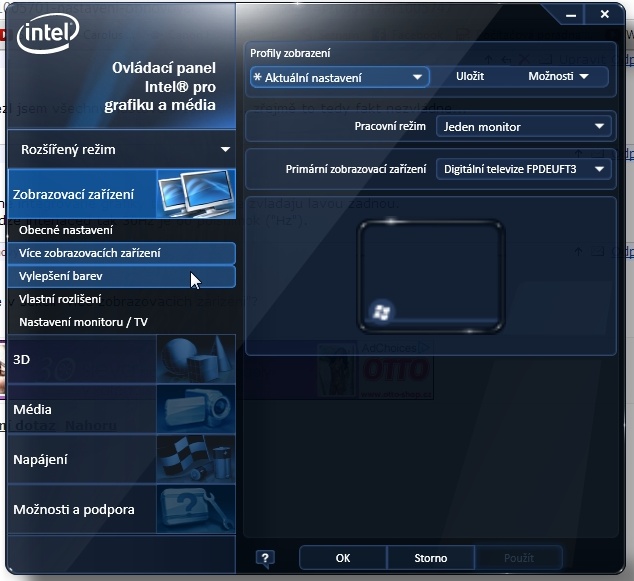634x581 pixels.
Task: Click the Média camcorder icon
Action: tap(196, 409)
